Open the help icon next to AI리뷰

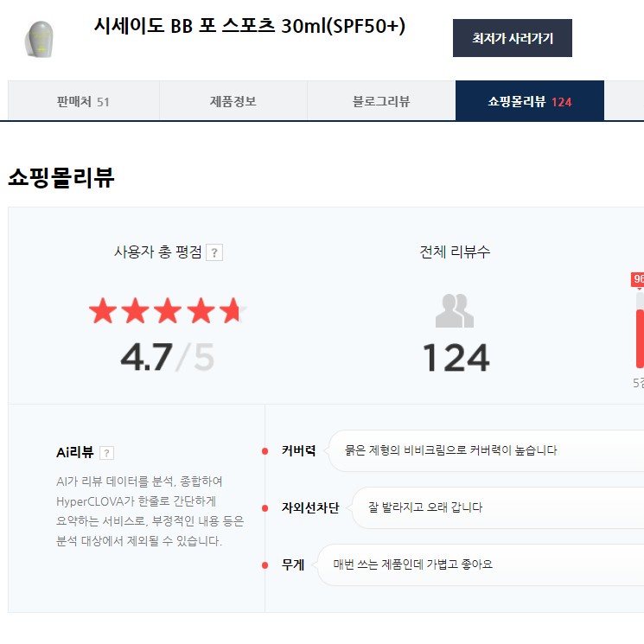[x=107, y=453]
